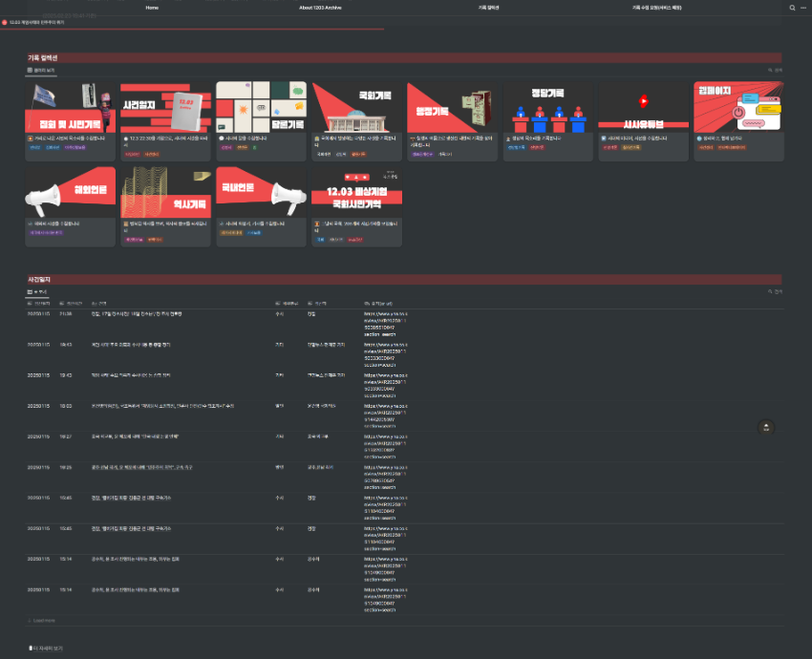
Task: Click the 더 자세히 보기 link at bottom
Action: pyautogui.click(x=48, y=648)
